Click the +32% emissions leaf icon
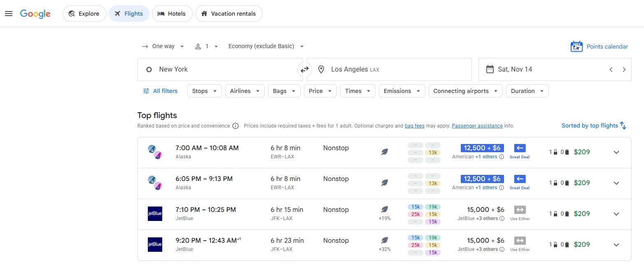 coord(384,240)
